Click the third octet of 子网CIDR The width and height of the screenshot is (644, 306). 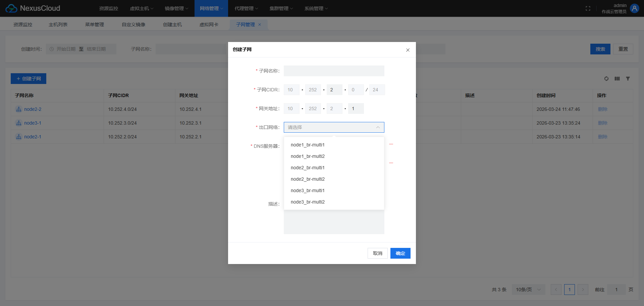(334, 90)
